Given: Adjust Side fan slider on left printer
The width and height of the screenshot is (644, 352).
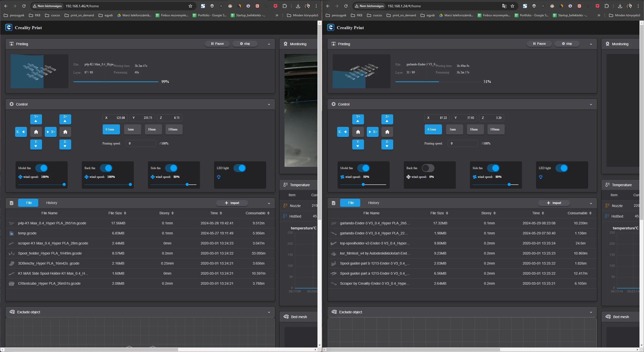Looking at the screenshot, I should click(x=187, y=184).
